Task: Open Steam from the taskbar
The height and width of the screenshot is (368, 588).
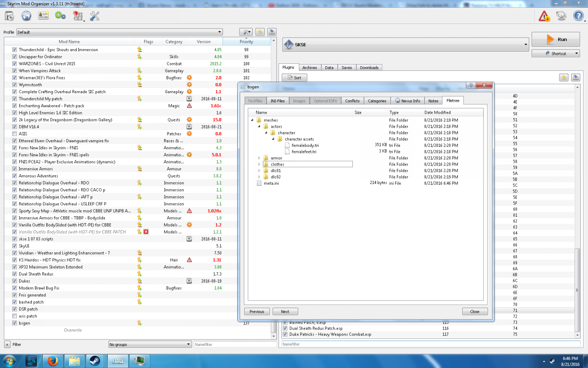Action: tap(95, 361)
